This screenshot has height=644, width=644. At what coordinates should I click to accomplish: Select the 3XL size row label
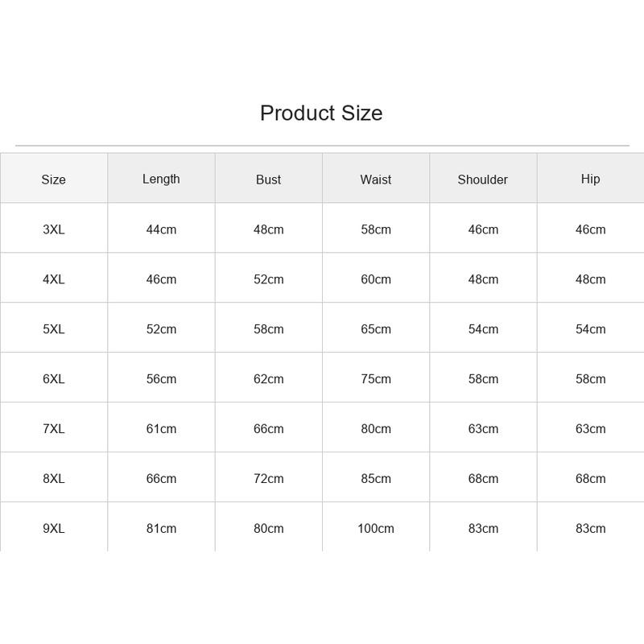coord(54,229)
